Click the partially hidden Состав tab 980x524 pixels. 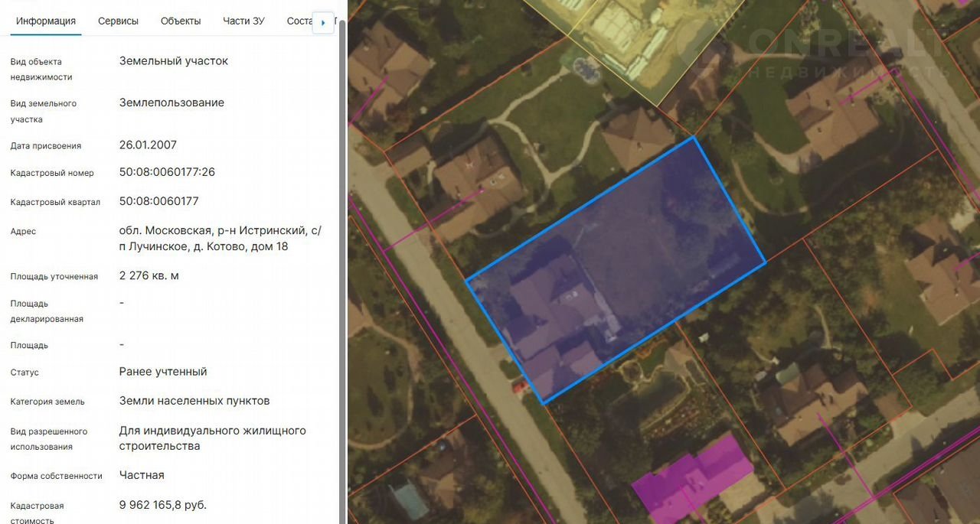coord(299,21)
